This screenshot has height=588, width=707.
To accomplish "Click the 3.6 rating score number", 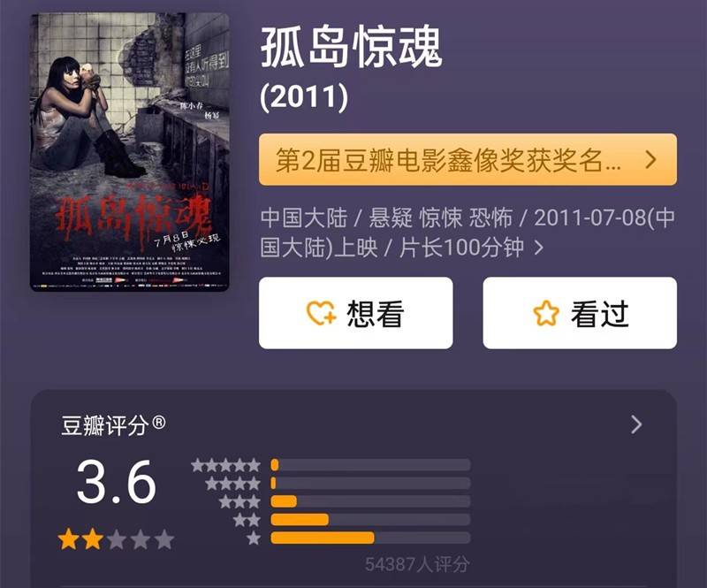I will 116,482.
